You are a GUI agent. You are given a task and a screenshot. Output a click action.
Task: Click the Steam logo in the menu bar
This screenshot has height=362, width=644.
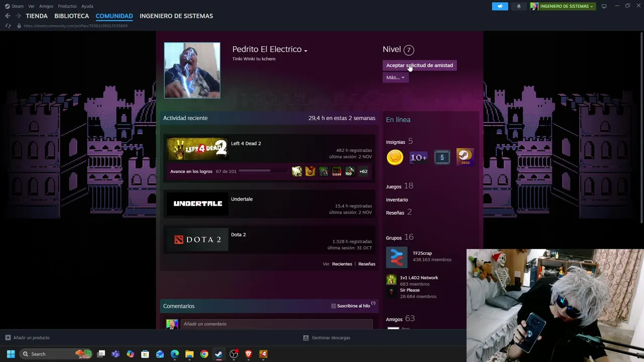(7, 6)
